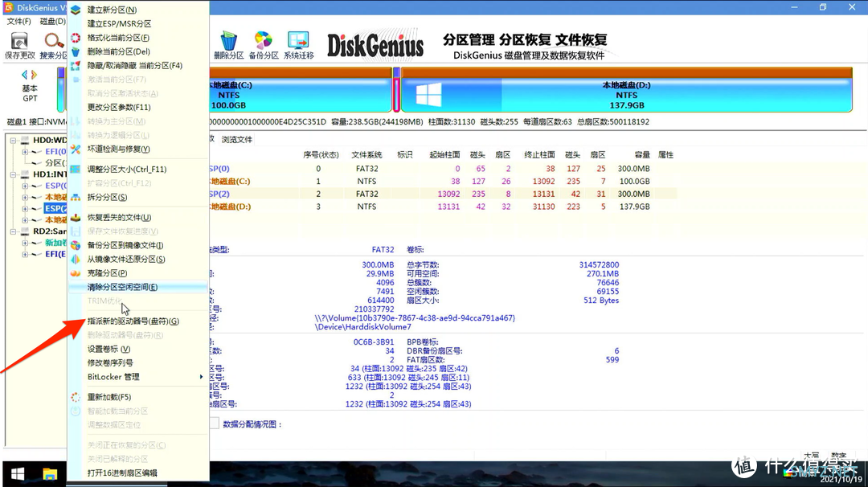Image resolution: width=868 pixels, height=487 pixels.
Task: Click the volume GUID path text
Action: 415,318
